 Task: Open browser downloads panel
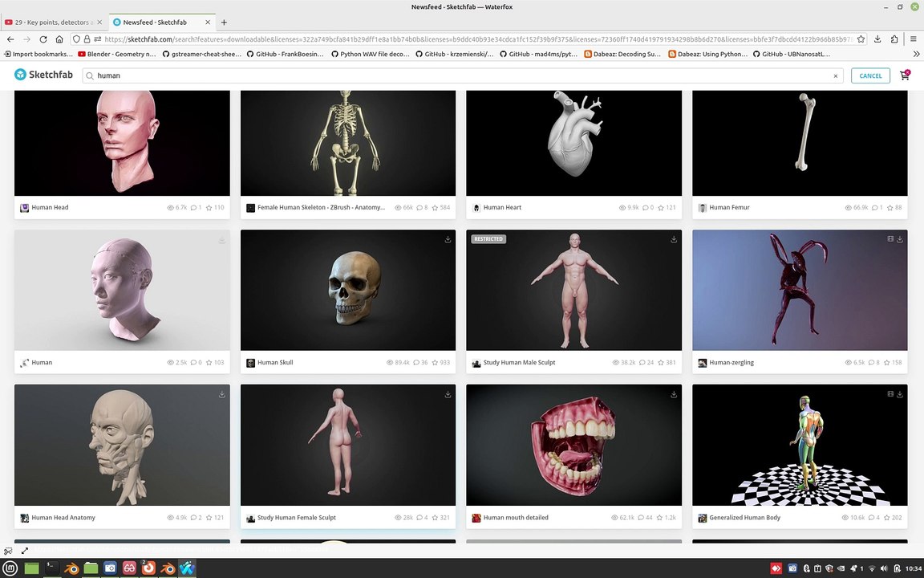click(877, 39)
